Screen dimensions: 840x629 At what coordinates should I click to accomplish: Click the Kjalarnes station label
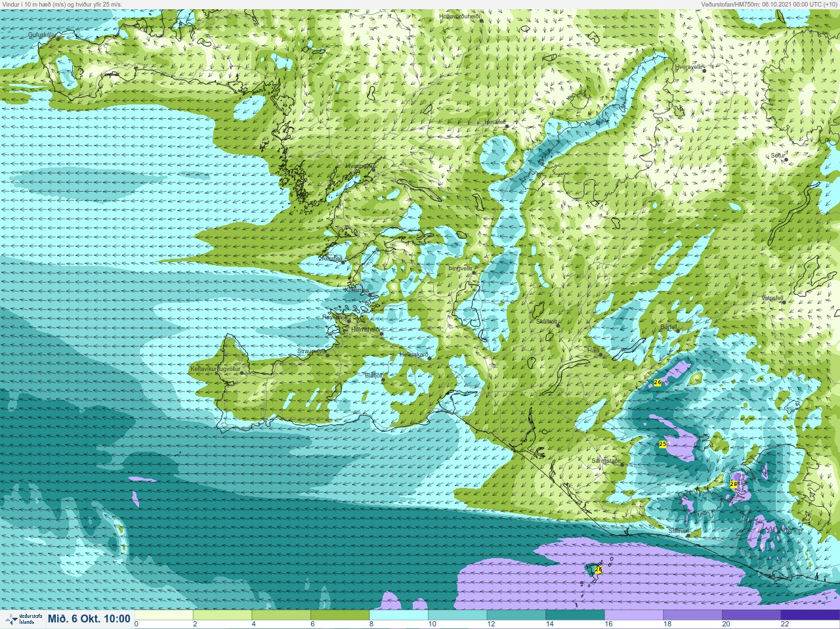(x=358, y=290)
